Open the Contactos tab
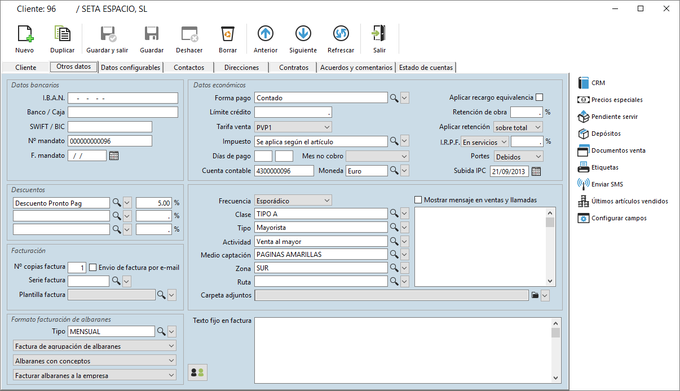Viewport: 680px width, 391px height. (x=189, y=68)
